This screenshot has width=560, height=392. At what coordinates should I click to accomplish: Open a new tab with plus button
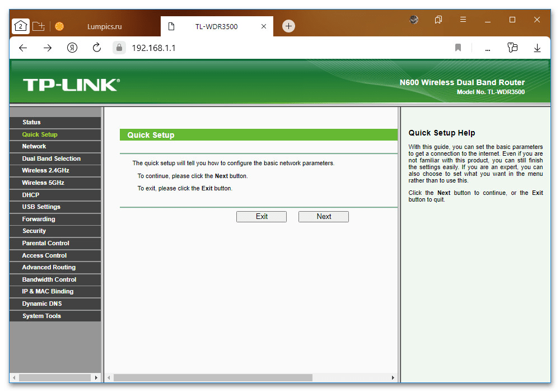point(288,26)
